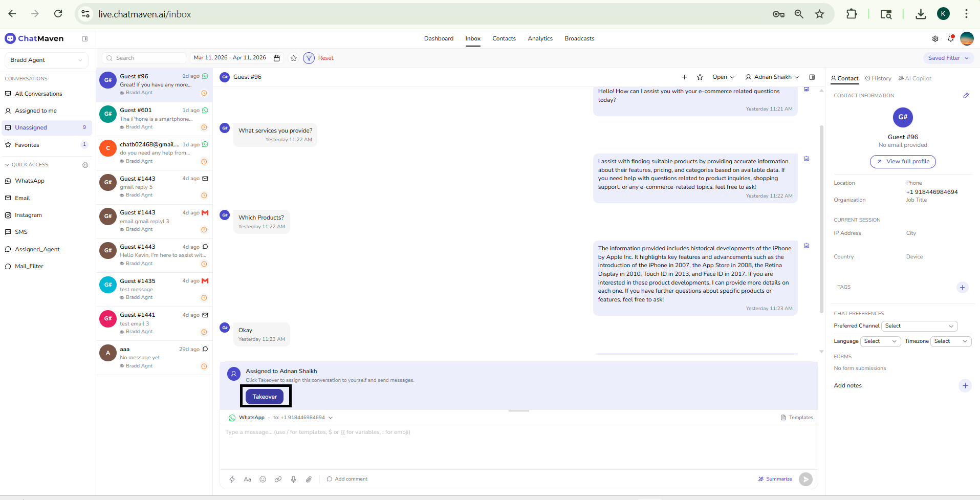Click the Takeover button
This screenshot has width=980, height=500.
point(265,396)
